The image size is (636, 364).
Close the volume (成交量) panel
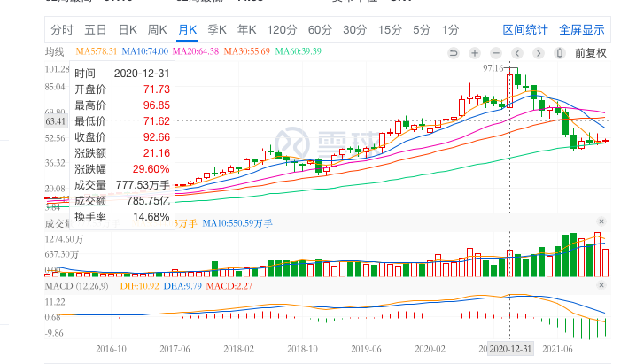pos(601,221)
